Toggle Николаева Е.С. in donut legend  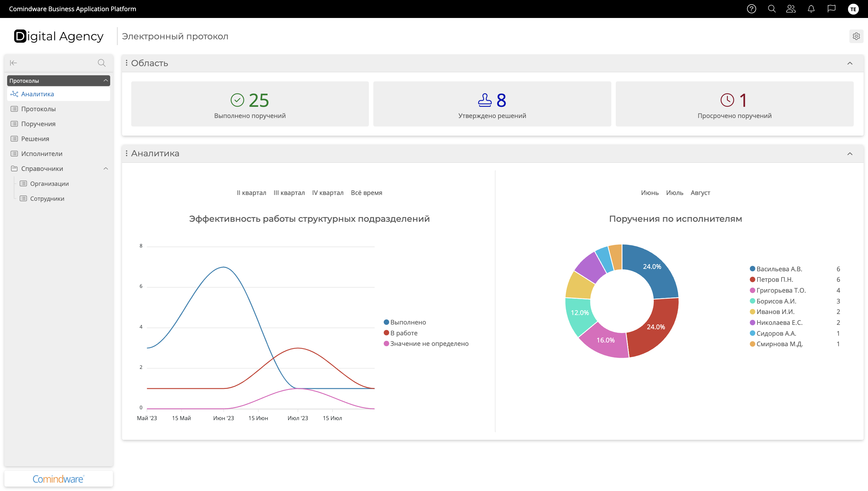pyautogui.click(x=776, y=322)
